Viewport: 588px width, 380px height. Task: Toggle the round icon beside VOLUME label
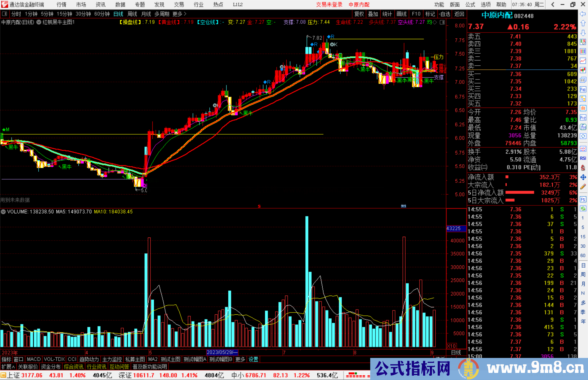tap(3, 212)
